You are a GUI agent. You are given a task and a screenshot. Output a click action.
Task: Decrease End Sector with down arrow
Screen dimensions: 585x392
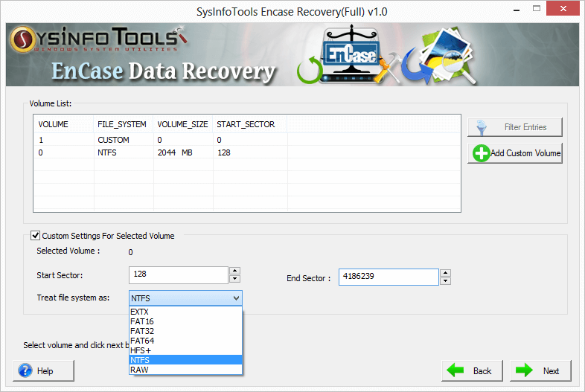446,281
